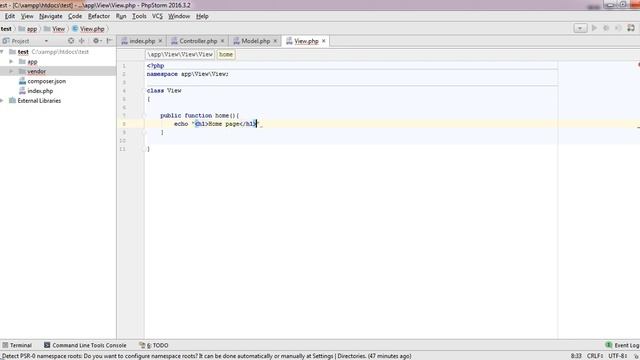Click the Listen for debug connections icon
The width and height of the screenshot is (640, 360).
[618, 28]
